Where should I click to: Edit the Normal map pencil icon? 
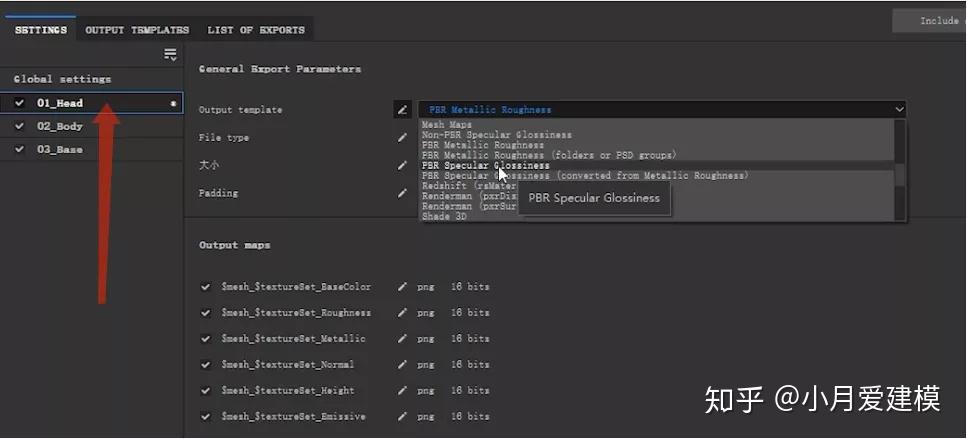tap(402, 365)
